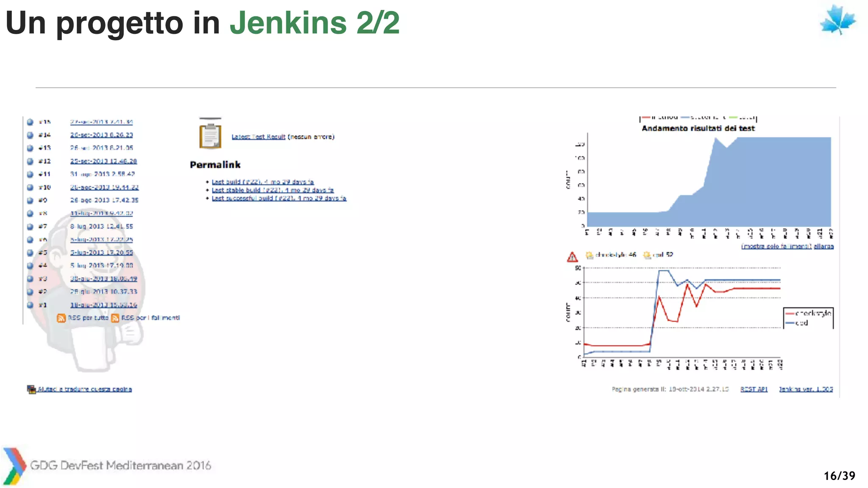Click the date text of build #11

tap(103, 174)
